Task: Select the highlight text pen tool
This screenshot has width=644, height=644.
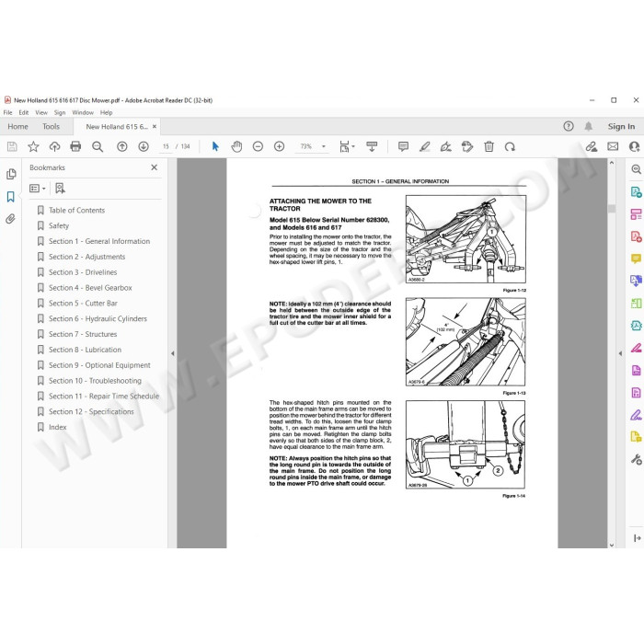Action: click(x=425, y=146)
